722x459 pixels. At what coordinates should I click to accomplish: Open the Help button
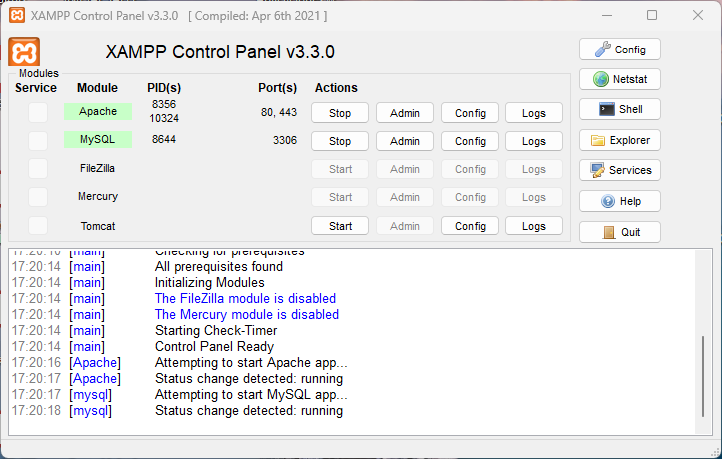(x=619, y=201)
